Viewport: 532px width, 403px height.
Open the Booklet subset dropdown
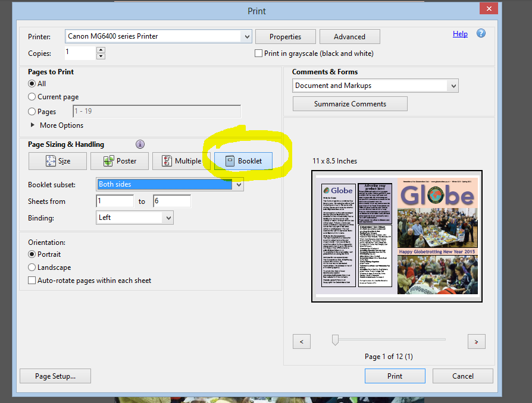(239, 184)
